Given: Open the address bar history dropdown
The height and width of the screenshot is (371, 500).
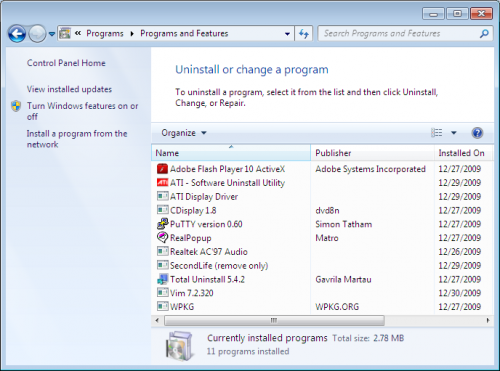Looking at the screenshot, I should pyautogui.click(x=287, y=34).
